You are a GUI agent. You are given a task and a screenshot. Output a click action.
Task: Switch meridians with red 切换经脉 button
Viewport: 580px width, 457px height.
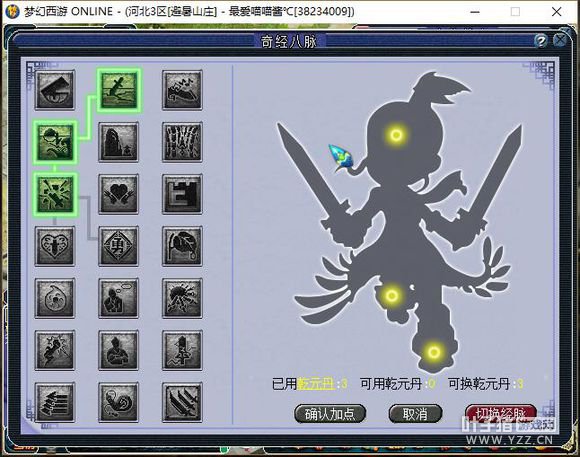[x=501, y=413]
